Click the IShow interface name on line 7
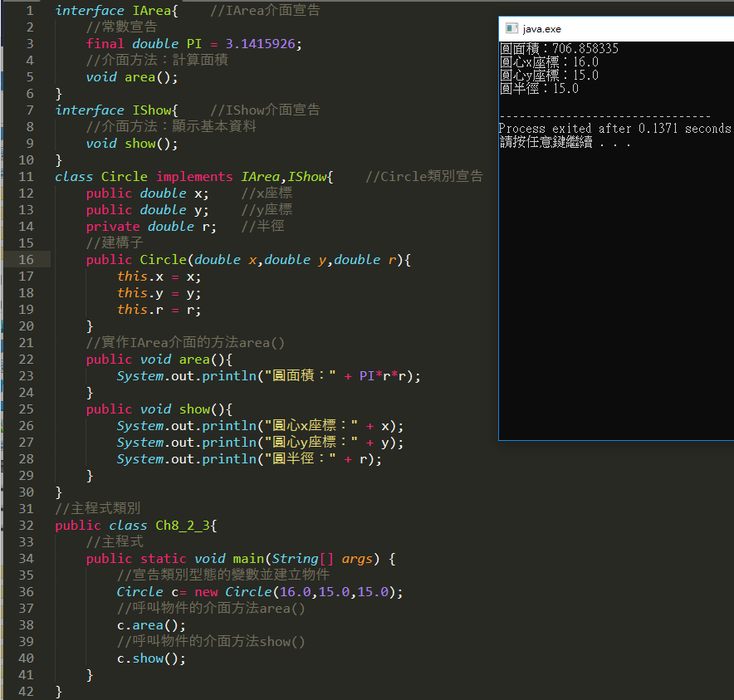 pyautogui.click(x=152, y=110)
